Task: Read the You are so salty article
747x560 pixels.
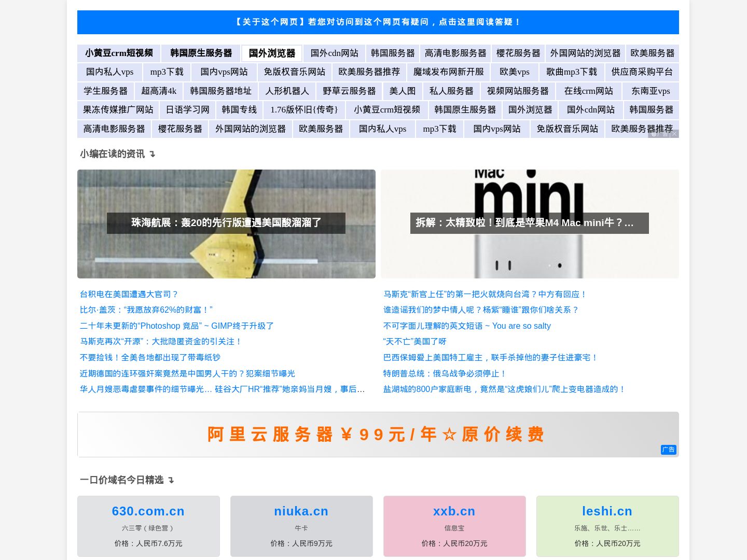Action: click(x=467, y=326)
